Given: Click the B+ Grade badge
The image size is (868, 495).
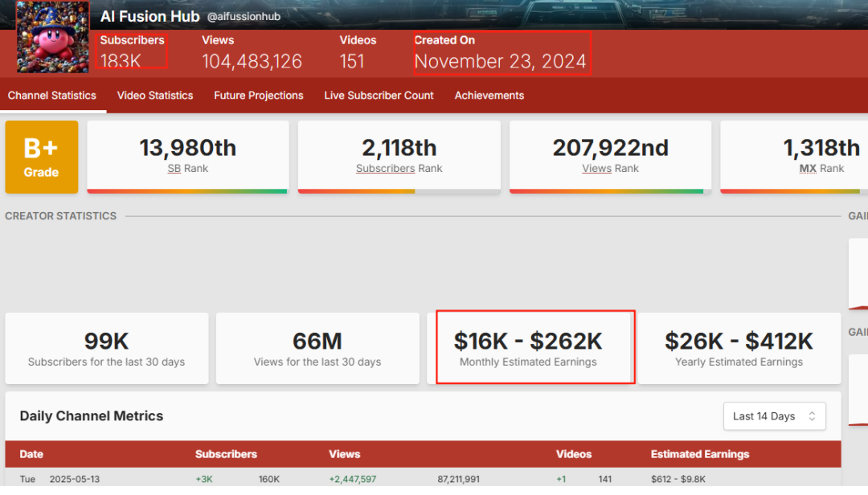Looking at the screenshot, I should coord(42,157).
